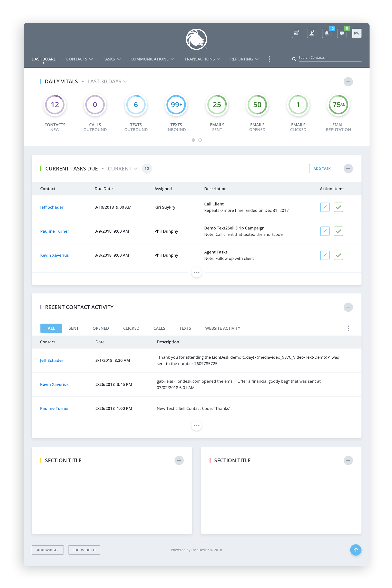
Task: Open Kevin Xaverius link in tasks table
Action: point(55,255)
